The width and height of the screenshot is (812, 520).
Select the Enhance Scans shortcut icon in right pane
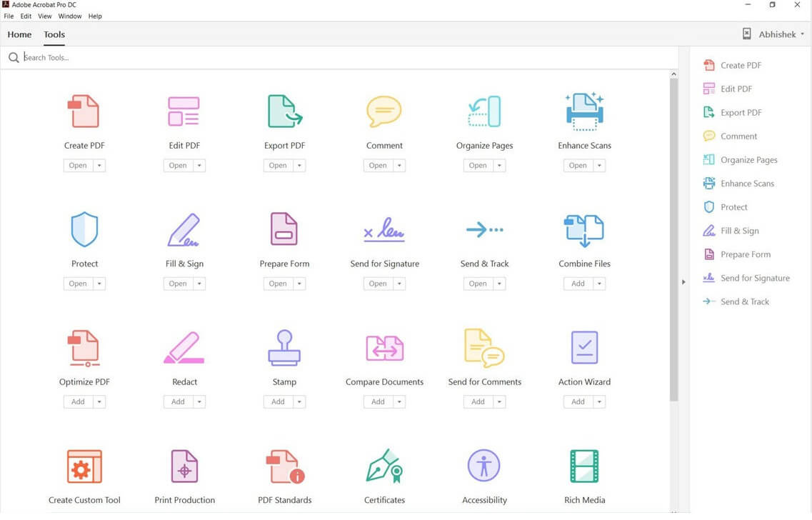[709, 184]
